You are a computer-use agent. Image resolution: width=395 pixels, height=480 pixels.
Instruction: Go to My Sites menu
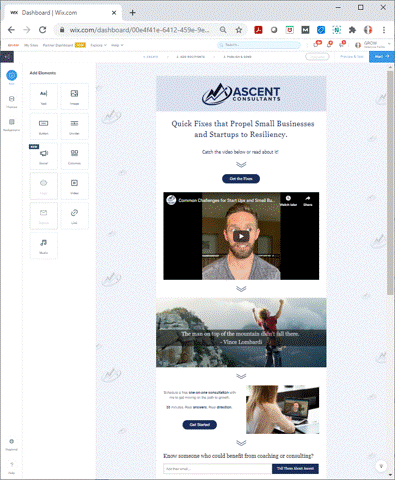[31, 45]
